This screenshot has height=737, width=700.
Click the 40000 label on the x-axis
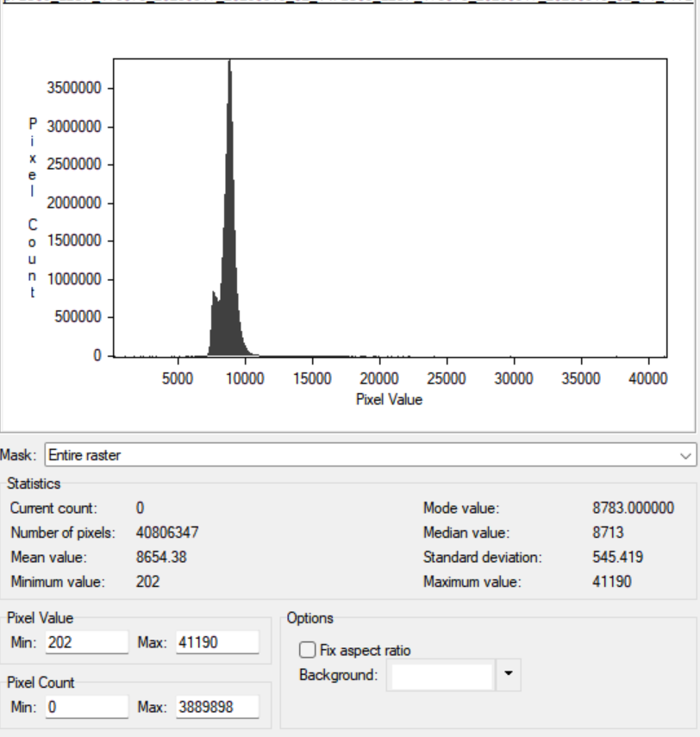coord(647,378)
